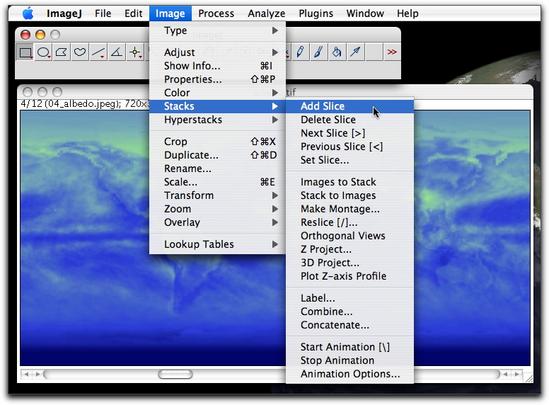The width and height of the screenshot is (549, 405).
Task: Open the Window menu
Action: (x=365, y=14)
